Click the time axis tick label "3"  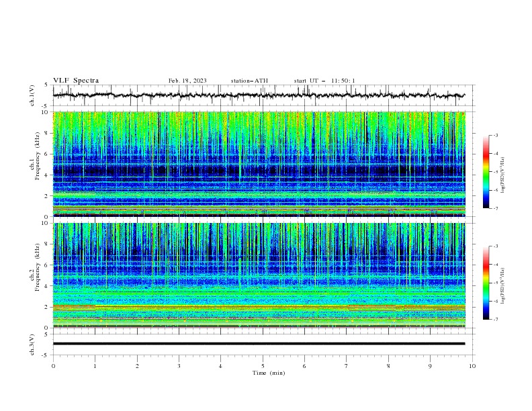(x=179, y=366)
